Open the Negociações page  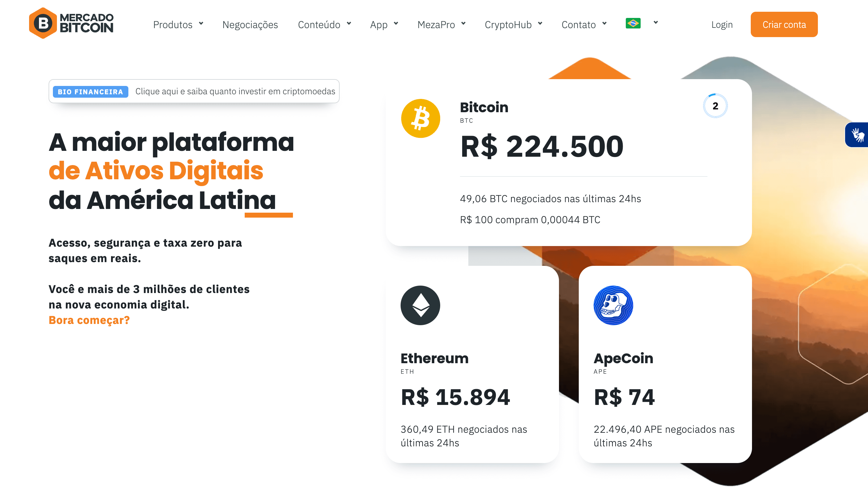[x=250, y=25]
